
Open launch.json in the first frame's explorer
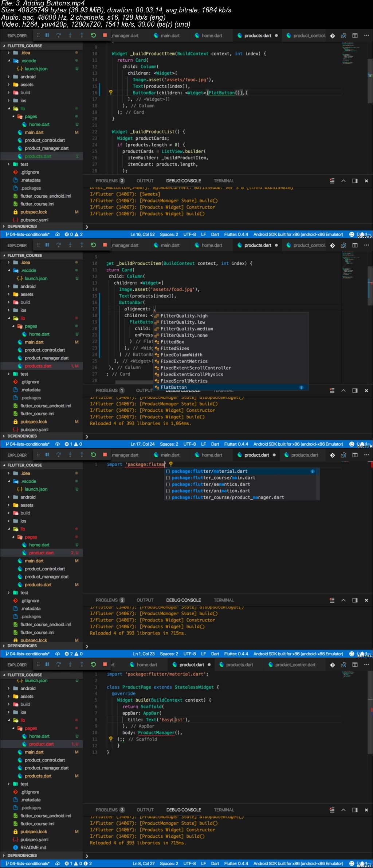pos(36,69)
